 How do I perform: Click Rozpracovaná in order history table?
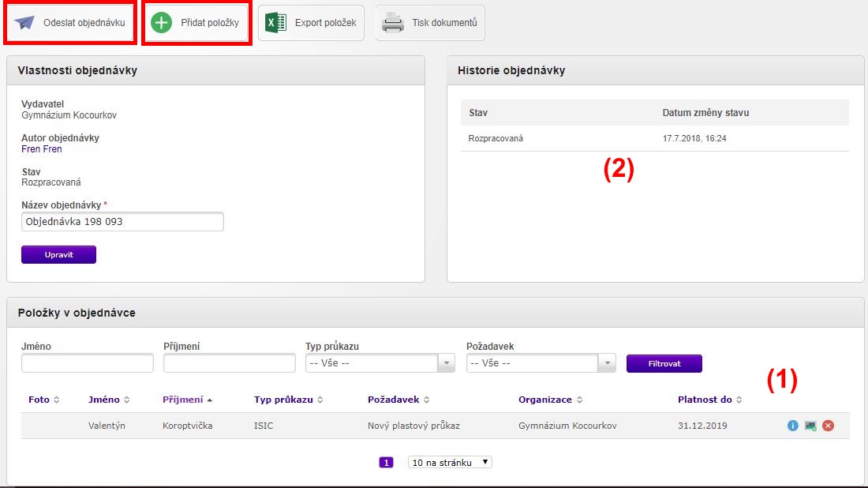point(496,138)
